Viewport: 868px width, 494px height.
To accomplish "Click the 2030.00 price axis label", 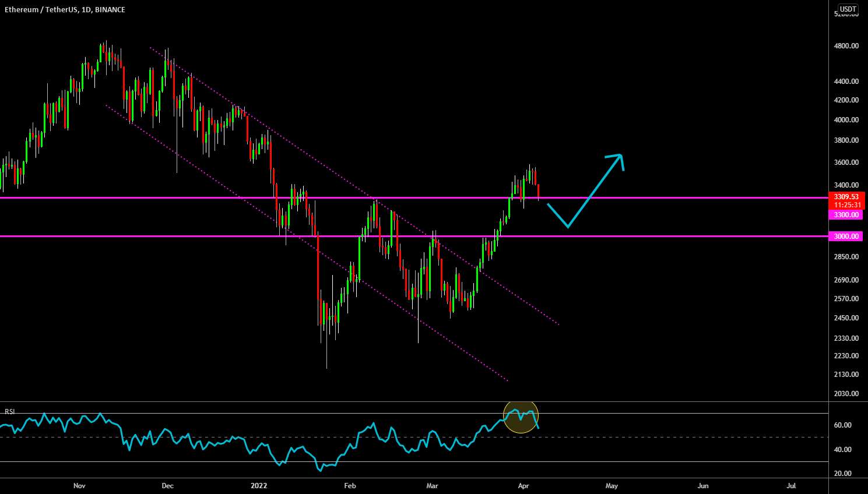I will tap(846, 394).
